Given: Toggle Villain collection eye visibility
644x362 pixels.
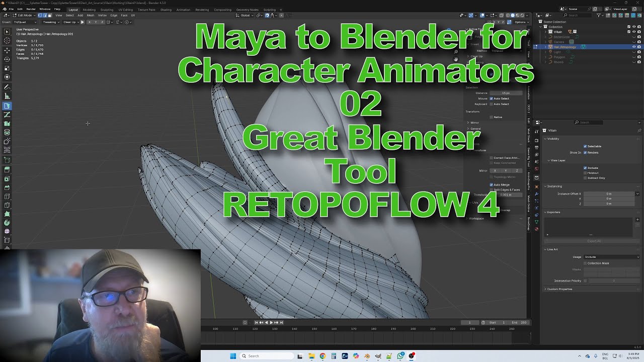Looking at the screenshot, I should tap(633, 32).
